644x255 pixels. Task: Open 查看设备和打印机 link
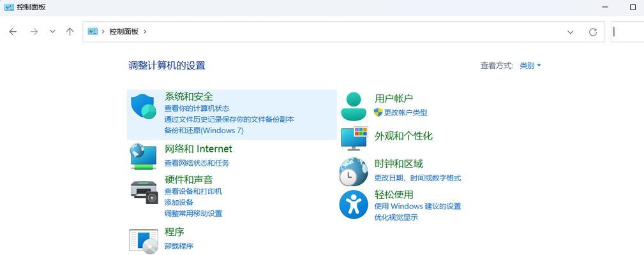(x=193, y=191)
